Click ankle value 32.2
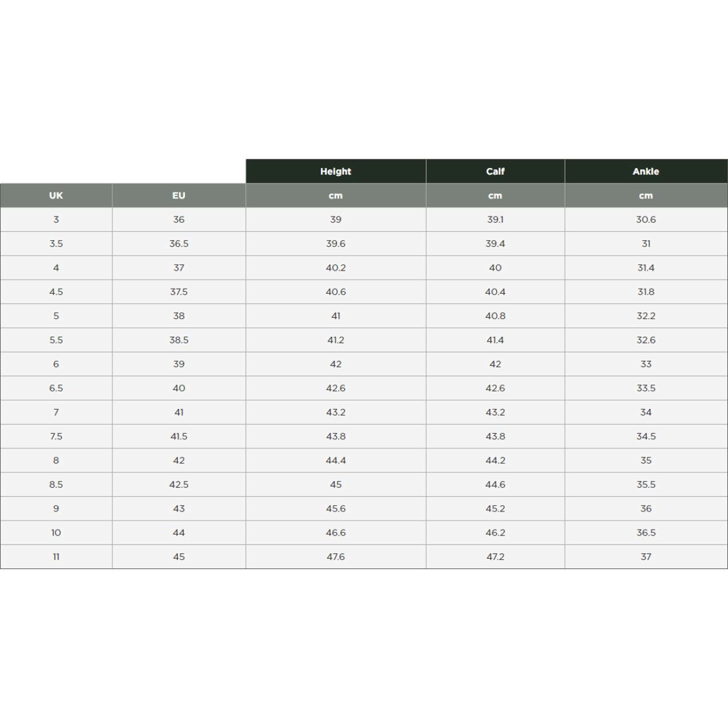The height and width of the screenshot is (728, 728). point(646,316)
